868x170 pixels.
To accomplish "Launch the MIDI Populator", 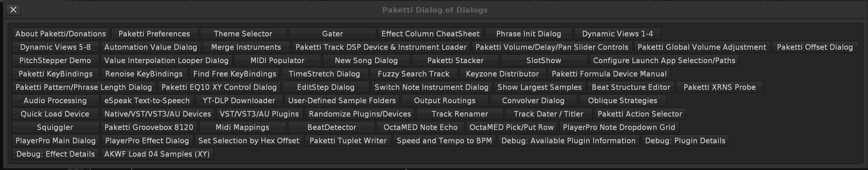I will (277, 61).
